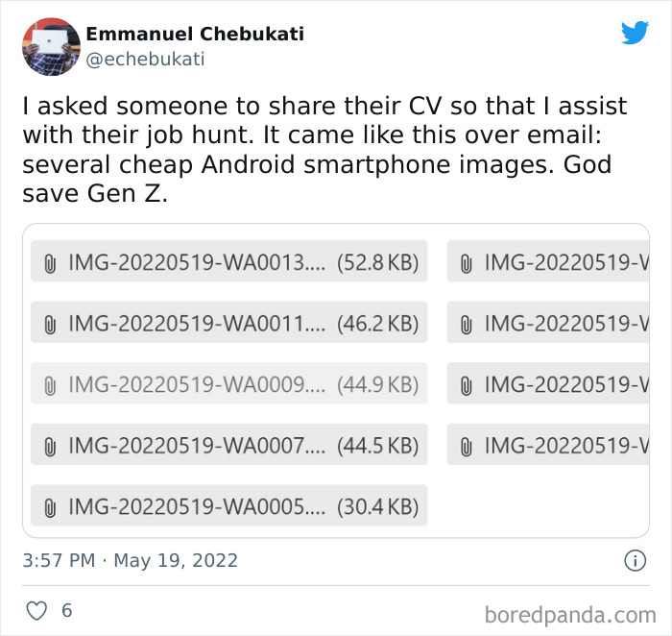Open attachment IMG-20220519-WA0013 (52.8 KB)

pyautogui.click(x=229, y=261)
